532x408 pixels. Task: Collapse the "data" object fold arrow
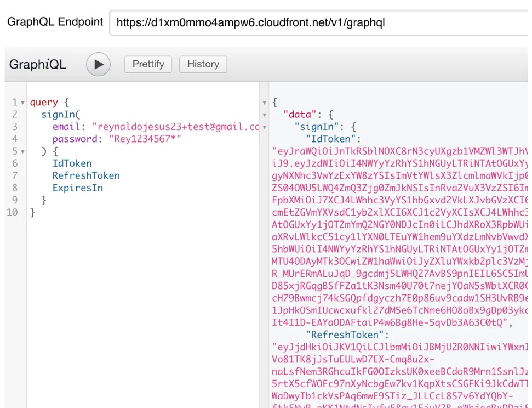264,115
